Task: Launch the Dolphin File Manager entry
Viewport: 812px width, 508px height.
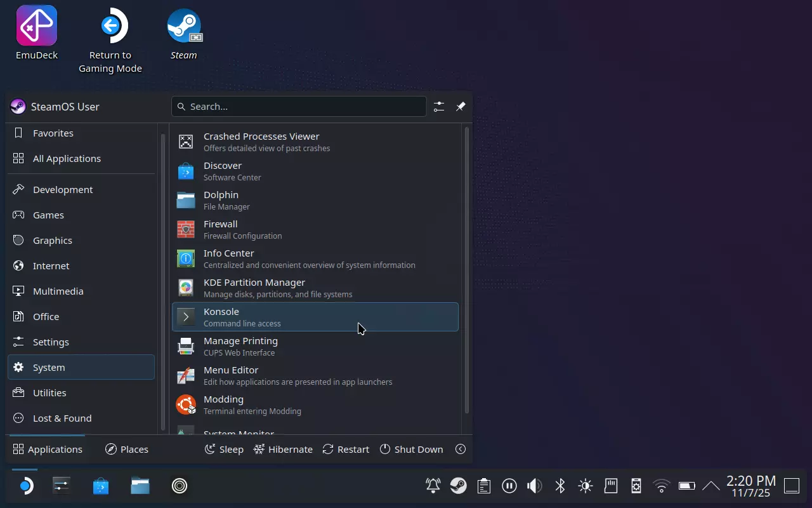Action: pos(315,200)
